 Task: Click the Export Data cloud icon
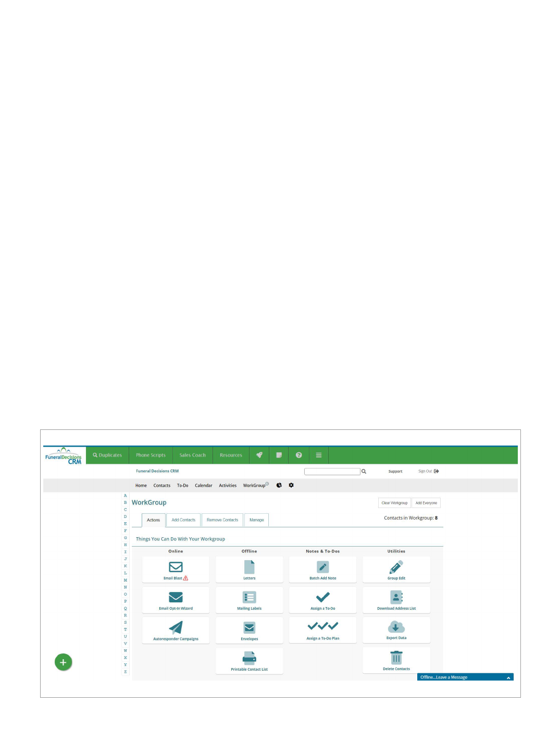click(x=396, y=627)
